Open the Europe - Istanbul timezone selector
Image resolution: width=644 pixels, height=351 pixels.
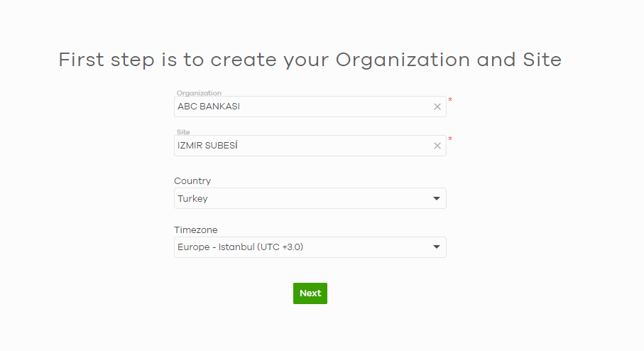coord(305,247)
